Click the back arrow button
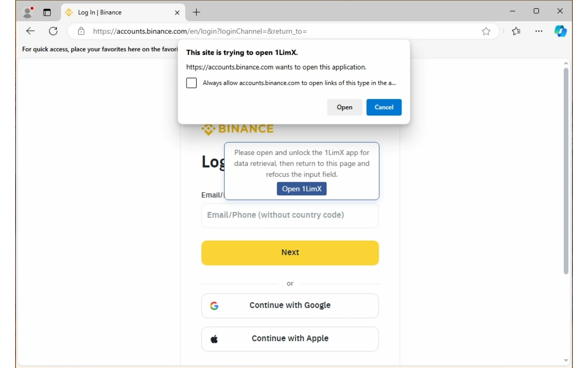Image resolution: width=588 pixels, height=368 pixels. [30, 31]
